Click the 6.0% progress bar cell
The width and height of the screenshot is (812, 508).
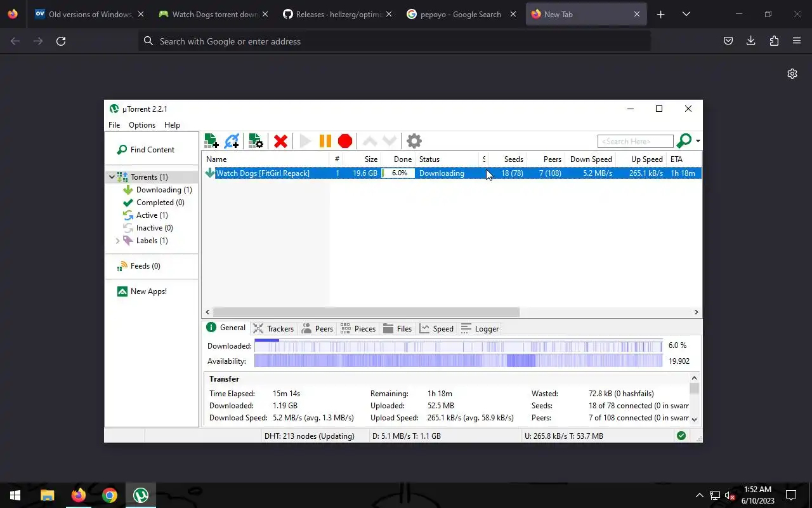tap(398, 173)
